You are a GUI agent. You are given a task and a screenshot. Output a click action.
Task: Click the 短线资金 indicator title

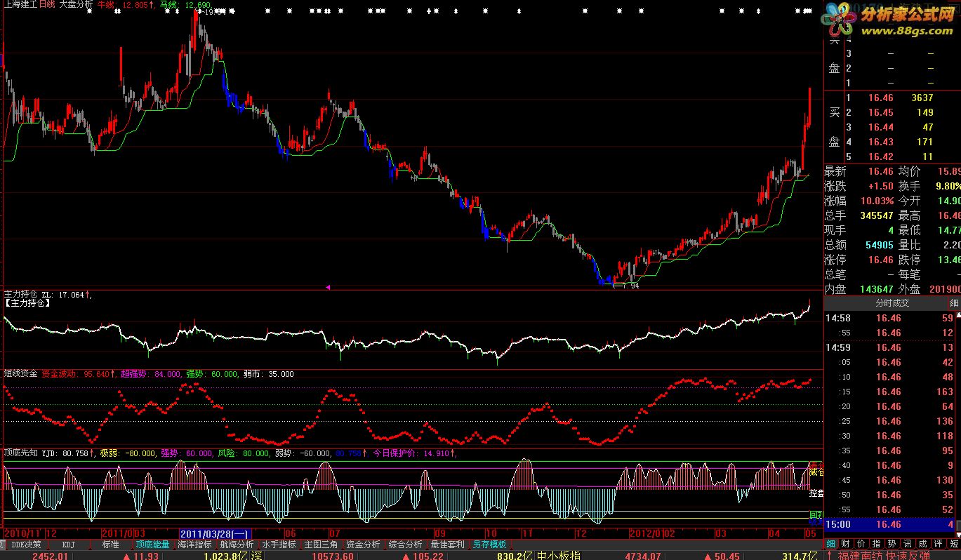[21, 374]
